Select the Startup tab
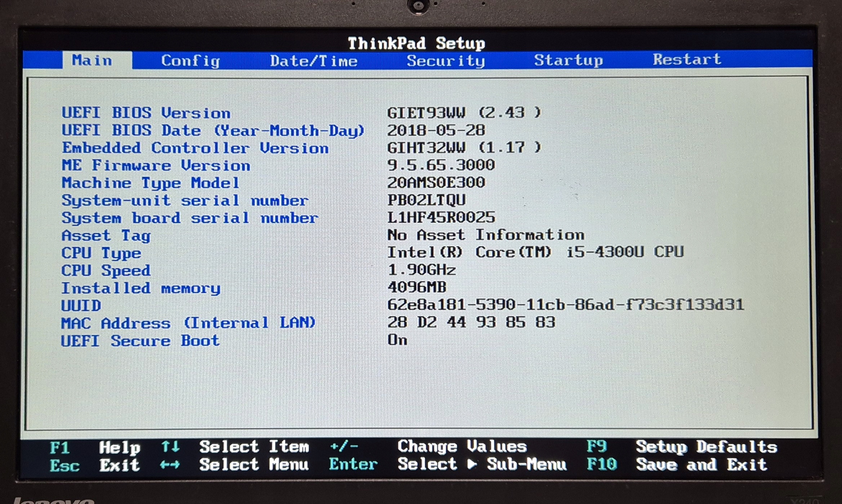842x504 pixels. 568,60
